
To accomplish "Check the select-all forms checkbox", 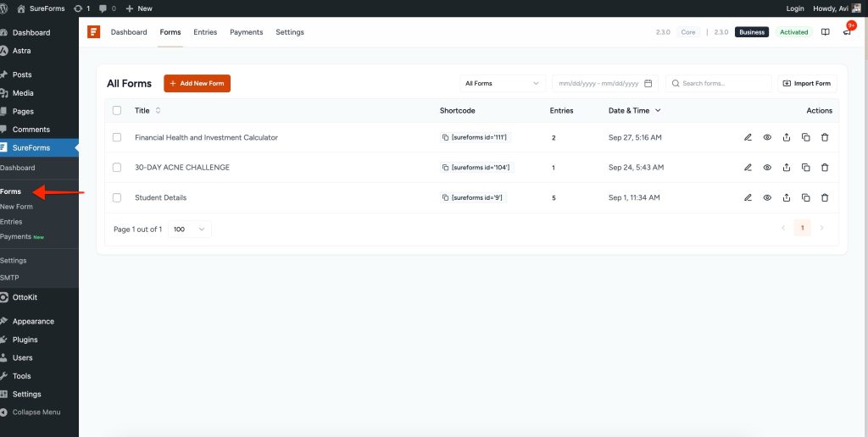I will point(117,110).
